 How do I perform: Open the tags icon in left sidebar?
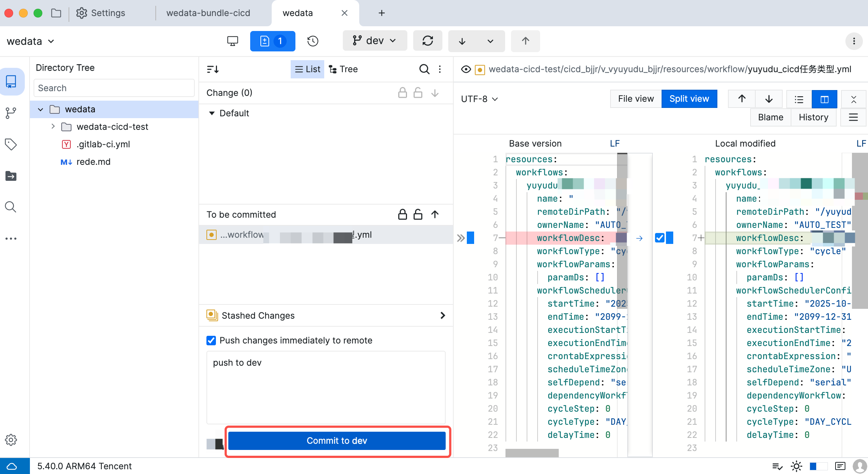pos(11,144)
